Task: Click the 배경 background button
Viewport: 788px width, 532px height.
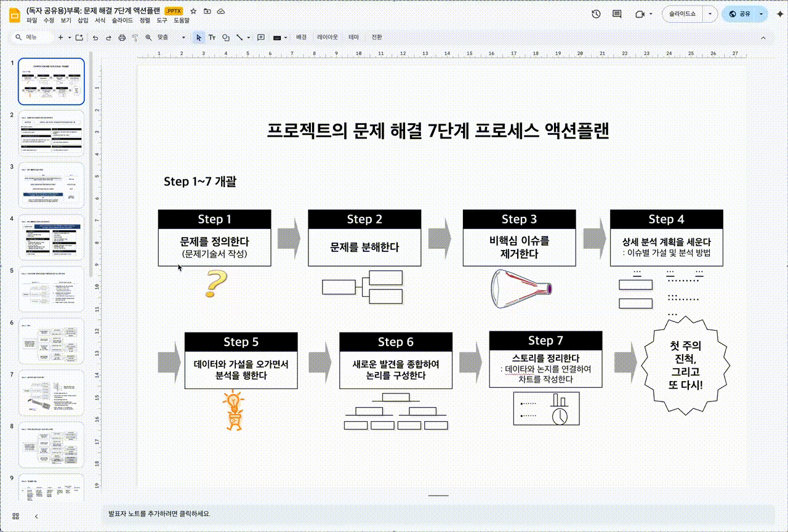Action: point(301,38)
